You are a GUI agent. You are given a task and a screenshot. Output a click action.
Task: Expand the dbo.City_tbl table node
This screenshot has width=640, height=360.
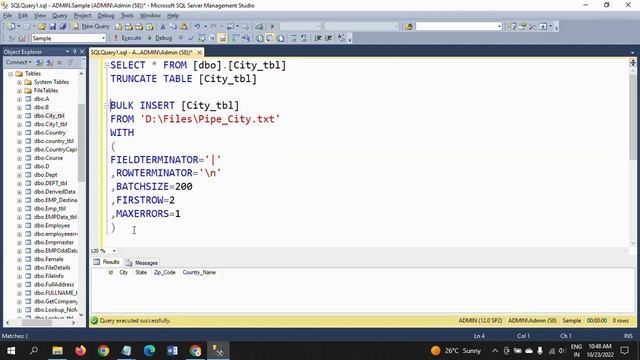19,116
